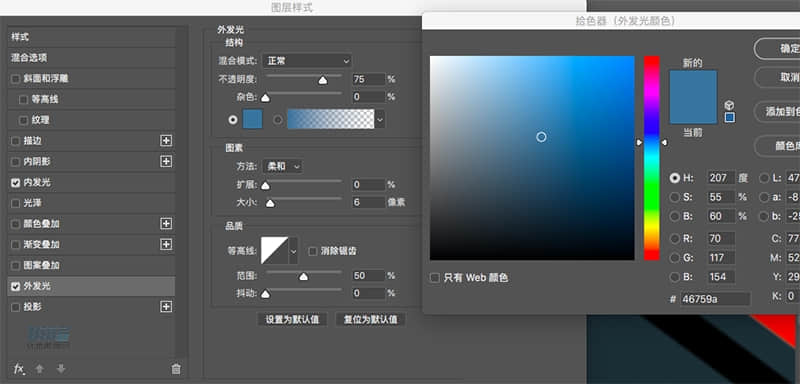Screen dimensions: 800x384
Task: Add another 投影 effect with plus icon
Action: (x=166, y=307)
